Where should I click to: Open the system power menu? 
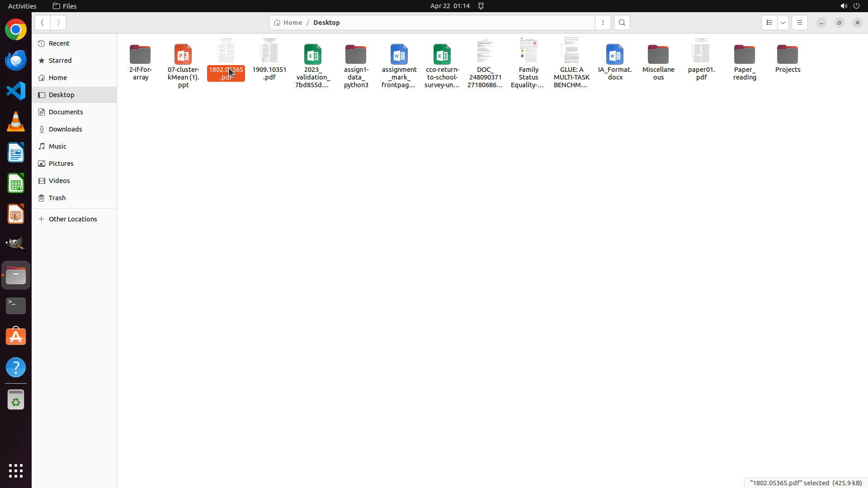(856, 6)
